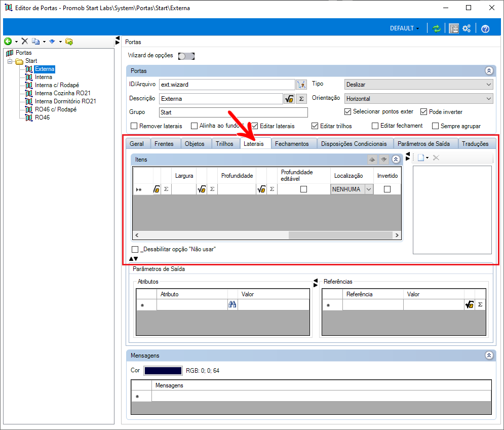Check the Profundidade editável checkbox in Itens
Image resolution: width=504 pixels, height=430 pixels.
click(x=303, y=189)
